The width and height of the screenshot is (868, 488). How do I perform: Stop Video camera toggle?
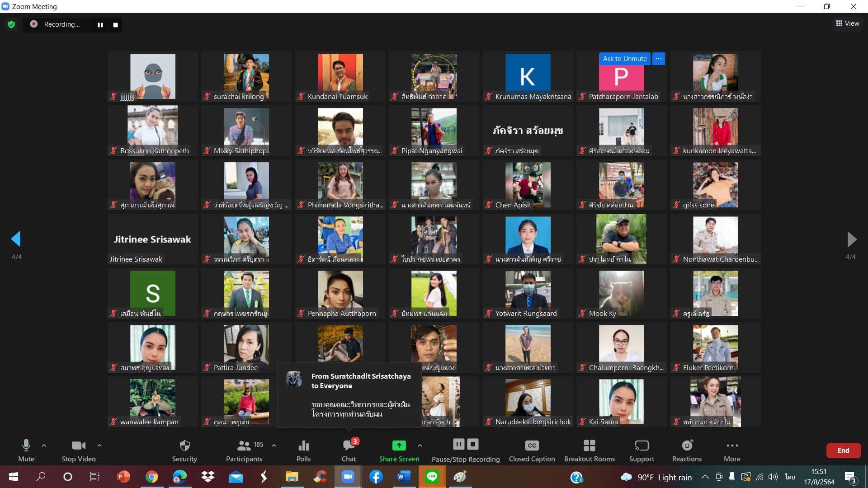point(79,450)
